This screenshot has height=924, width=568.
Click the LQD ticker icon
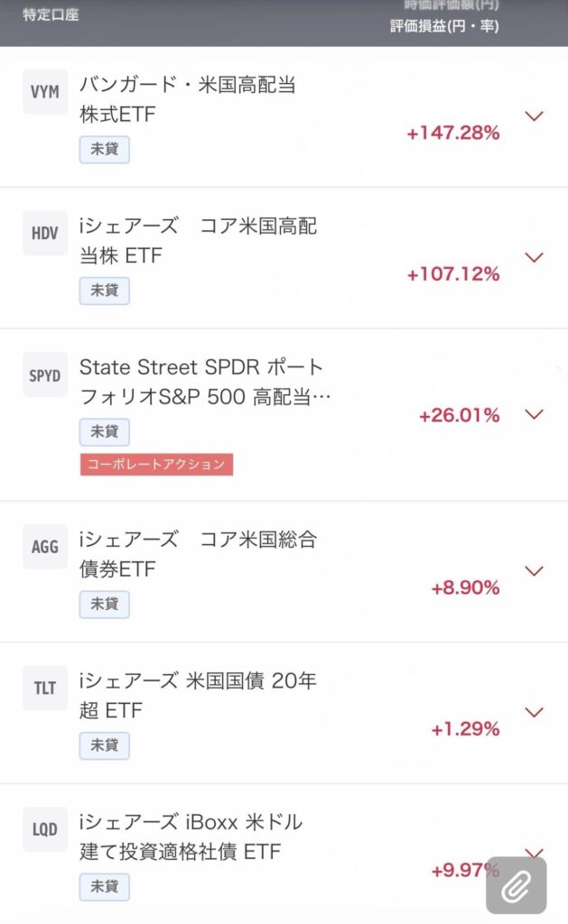click(45, 830)
